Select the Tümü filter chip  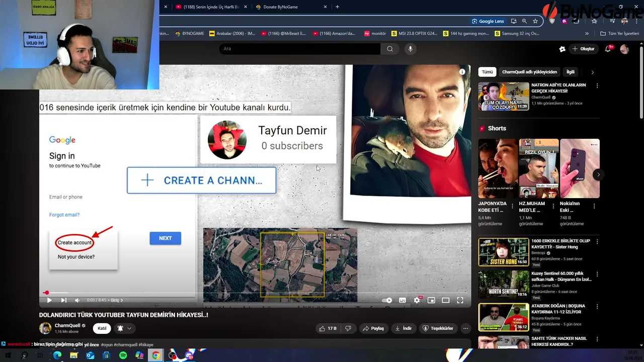point(487,72)
